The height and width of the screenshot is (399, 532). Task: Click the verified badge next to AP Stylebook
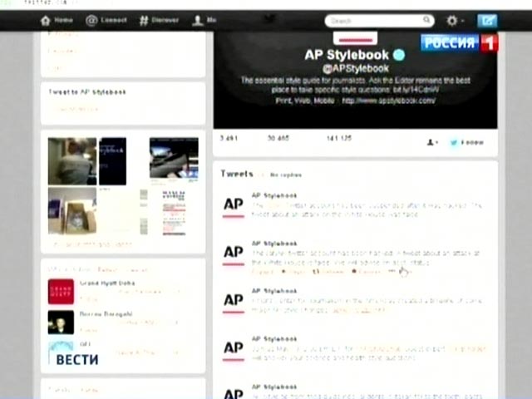pos(399,55)
